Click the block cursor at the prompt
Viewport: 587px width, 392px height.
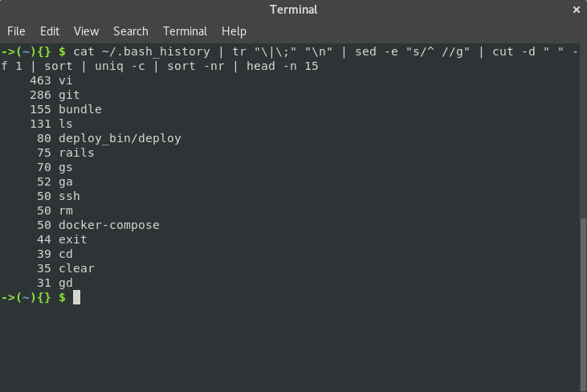point(76,297)
